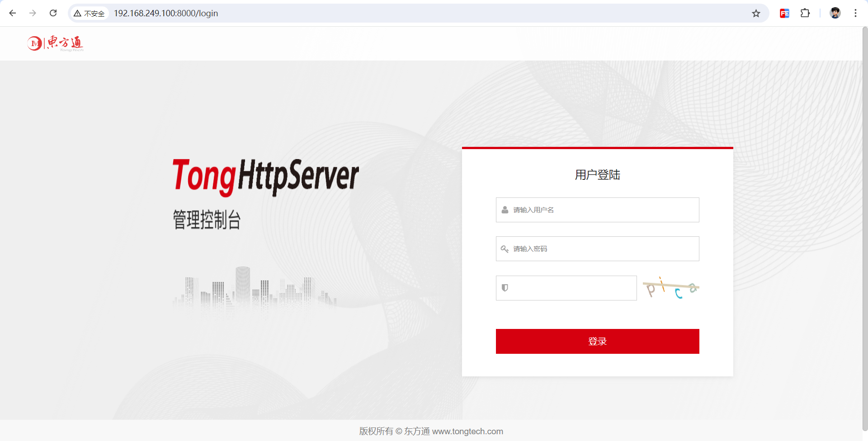
Task: Click the key icon in the password field
Action: point(505,249)
